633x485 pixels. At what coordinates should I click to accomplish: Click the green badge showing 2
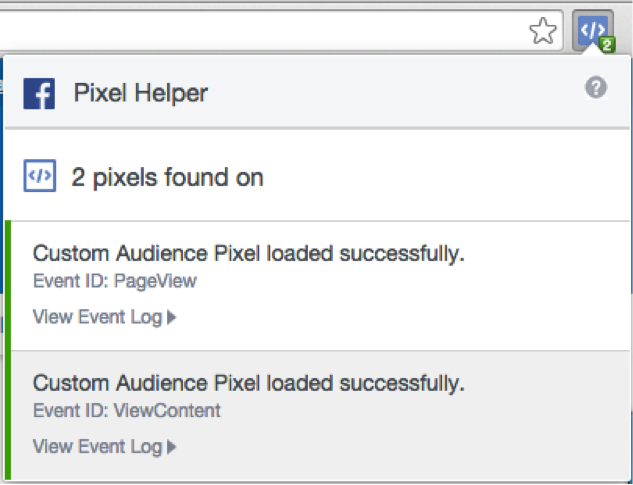pos(607,45)
